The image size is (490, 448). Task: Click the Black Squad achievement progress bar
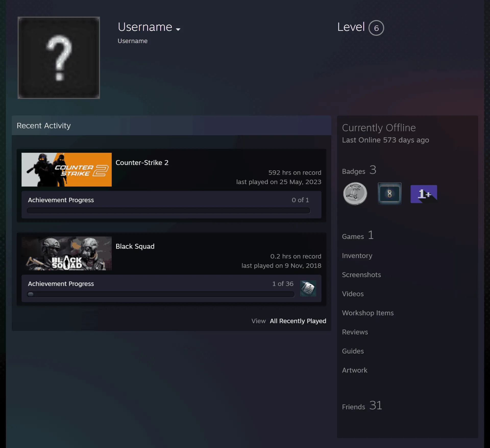click(x=161, y=295)
